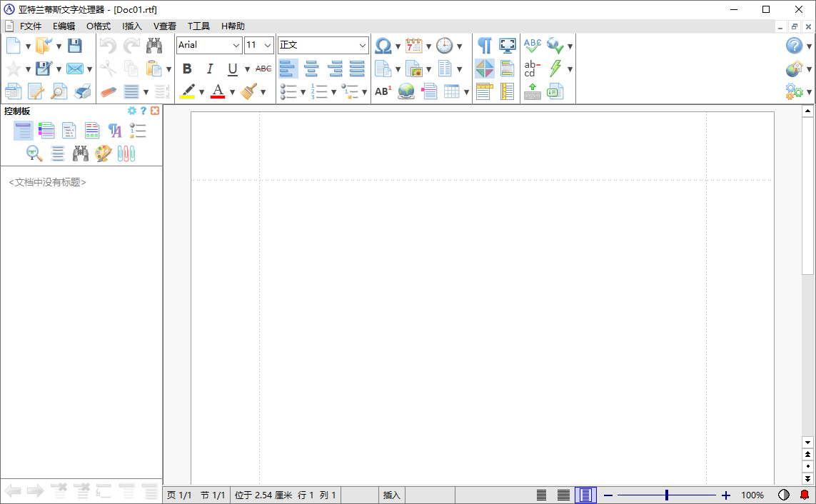
Task: Insert a special character with the Ω icon
Action: pos(384,45)
